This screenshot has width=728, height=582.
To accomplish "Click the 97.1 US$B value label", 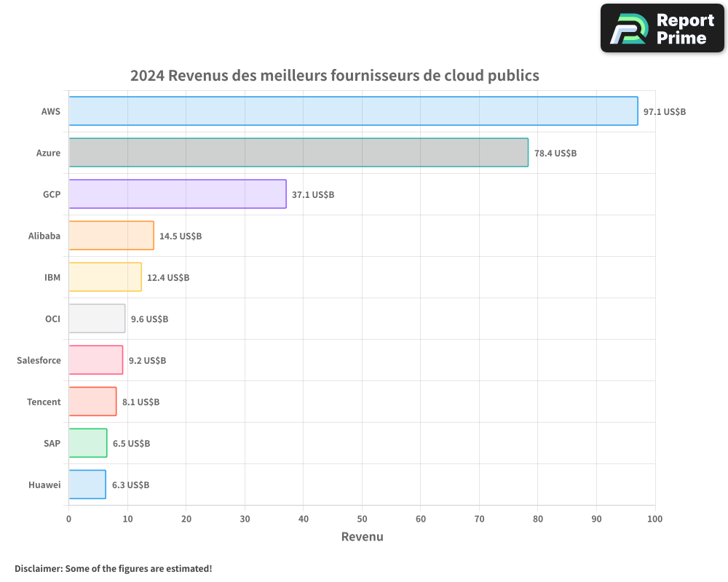I will point(663,111).
